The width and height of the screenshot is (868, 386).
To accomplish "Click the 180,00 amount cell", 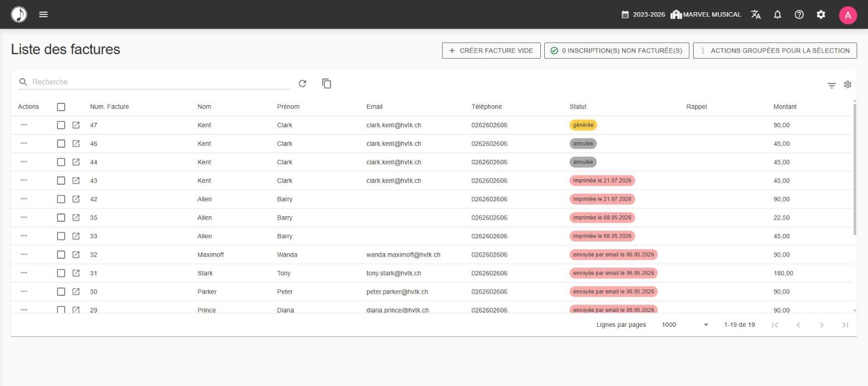I will coord(783,273).
